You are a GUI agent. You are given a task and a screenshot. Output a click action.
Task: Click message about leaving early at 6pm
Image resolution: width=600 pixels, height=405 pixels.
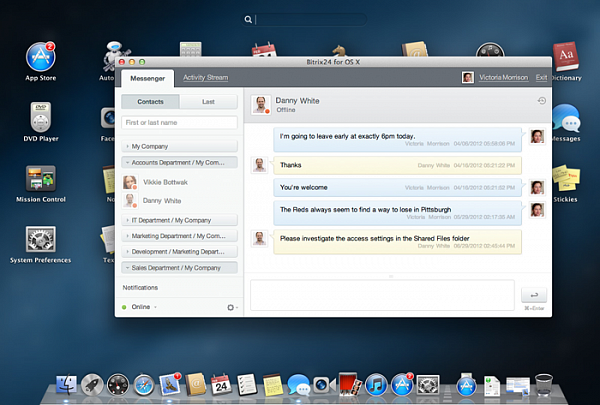(x=398, y=140)
